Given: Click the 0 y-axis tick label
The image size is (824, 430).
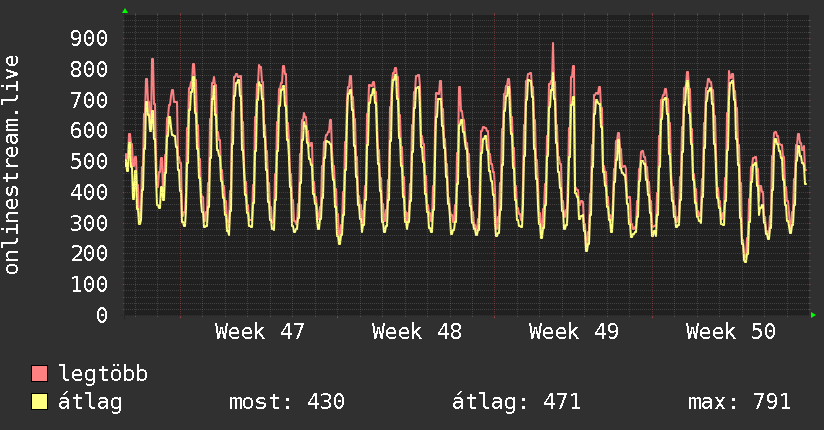Looking at the screenshot, I should click(102, 315).
